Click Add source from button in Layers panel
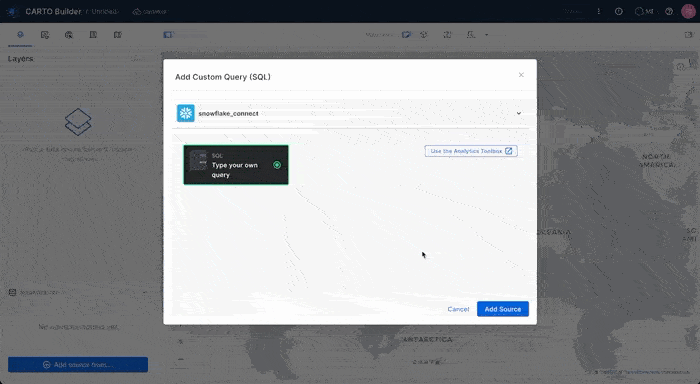Image resolution: width=700 pixels, height=384 pixels. pyautogui.click(x=78, y=365)
